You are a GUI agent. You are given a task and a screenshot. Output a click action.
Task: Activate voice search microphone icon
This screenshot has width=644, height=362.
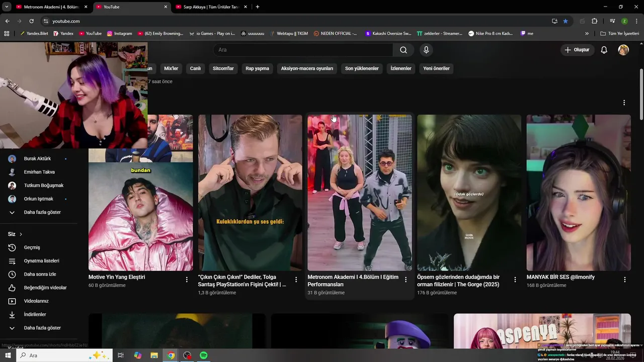point(426,50)
